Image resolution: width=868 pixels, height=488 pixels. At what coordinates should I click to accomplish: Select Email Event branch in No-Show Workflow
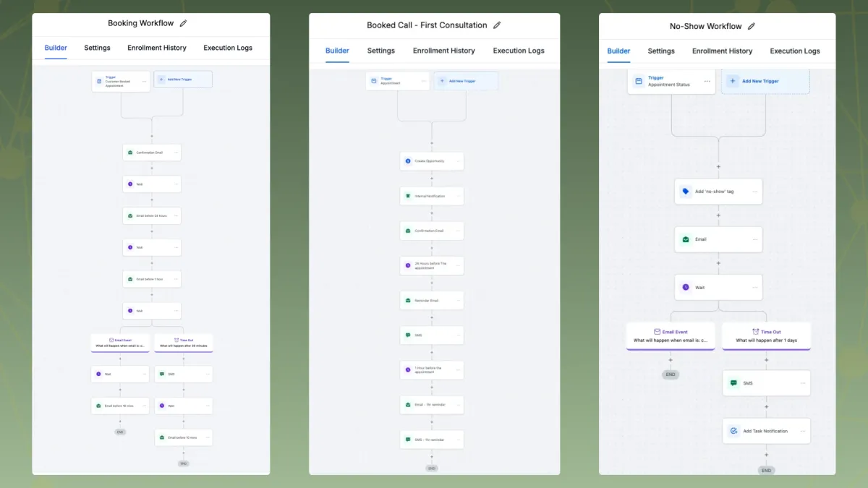(671, 336)
